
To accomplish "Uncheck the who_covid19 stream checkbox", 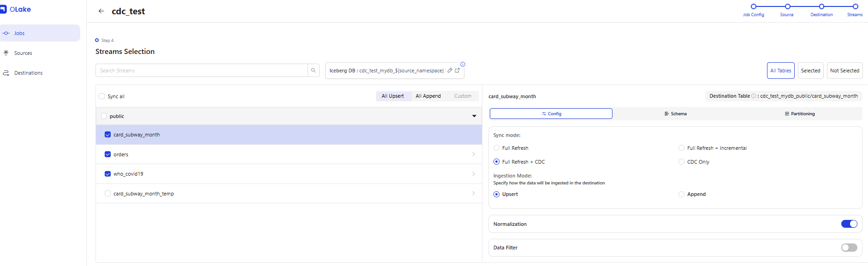I will (107, 174).
